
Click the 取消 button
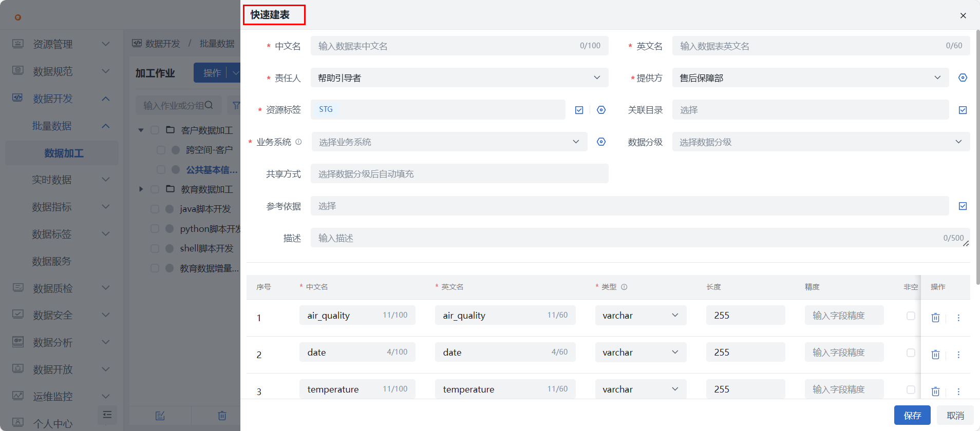pos(955,415)
